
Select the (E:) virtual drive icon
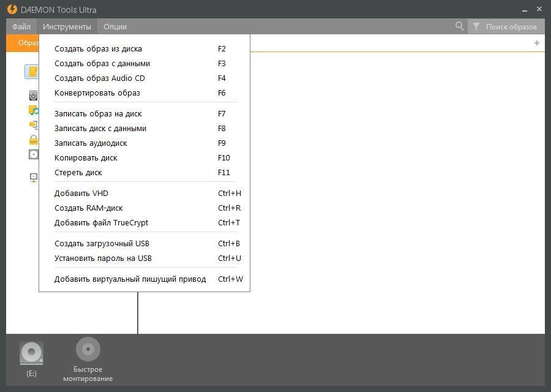pyautogui.click(x=31, y=353)
